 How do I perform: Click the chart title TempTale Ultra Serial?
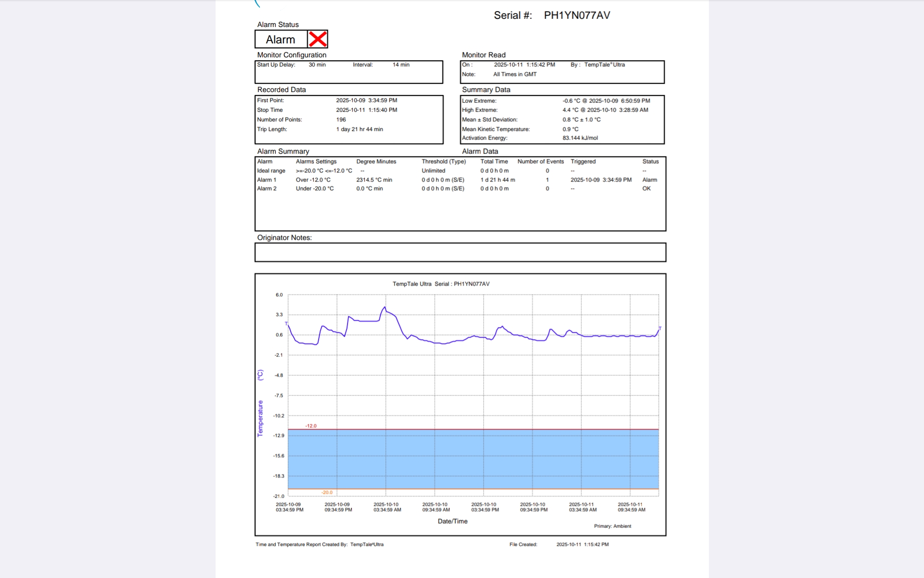pyautogui.click(x=441, y=284)
